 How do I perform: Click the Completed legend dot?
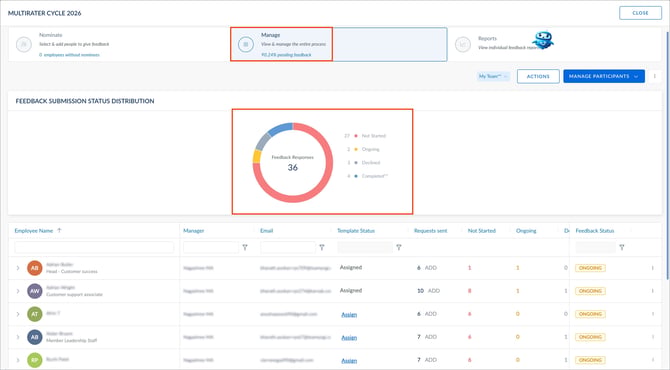pyautogui.click(x=356, y=176)
